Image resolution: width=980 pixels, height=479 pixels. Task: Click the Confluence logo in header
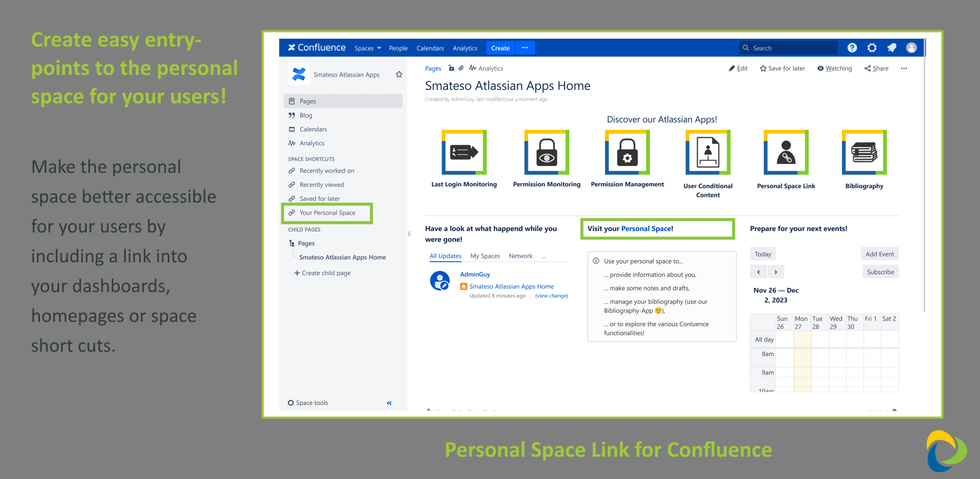(x=317, y=48)
